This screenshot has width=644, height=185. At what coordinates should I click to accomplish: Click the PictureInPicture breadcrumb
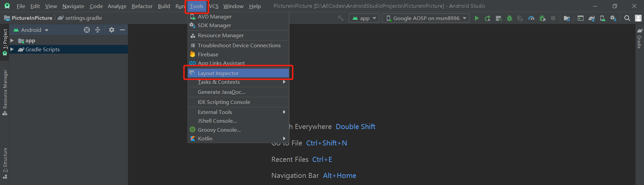click(29, 18)
